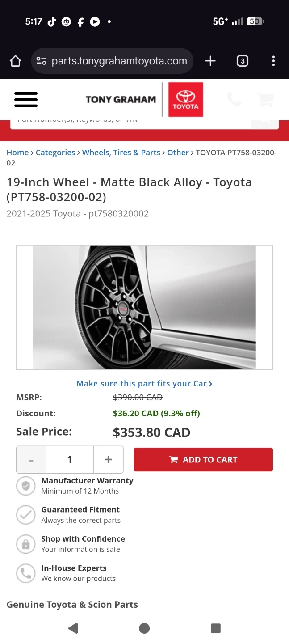Increase quantity with the plus button
This screenshot has height=644, width=289.
pyautogui.click(x=108, y=460)
